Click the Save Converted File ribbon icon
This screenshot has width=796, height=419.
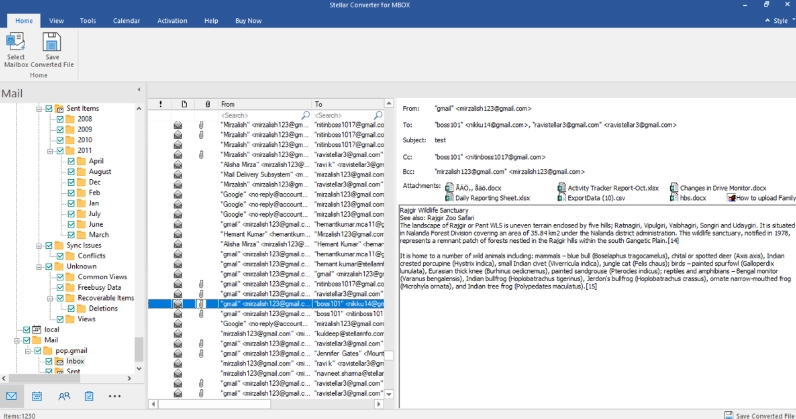point(52,42)
